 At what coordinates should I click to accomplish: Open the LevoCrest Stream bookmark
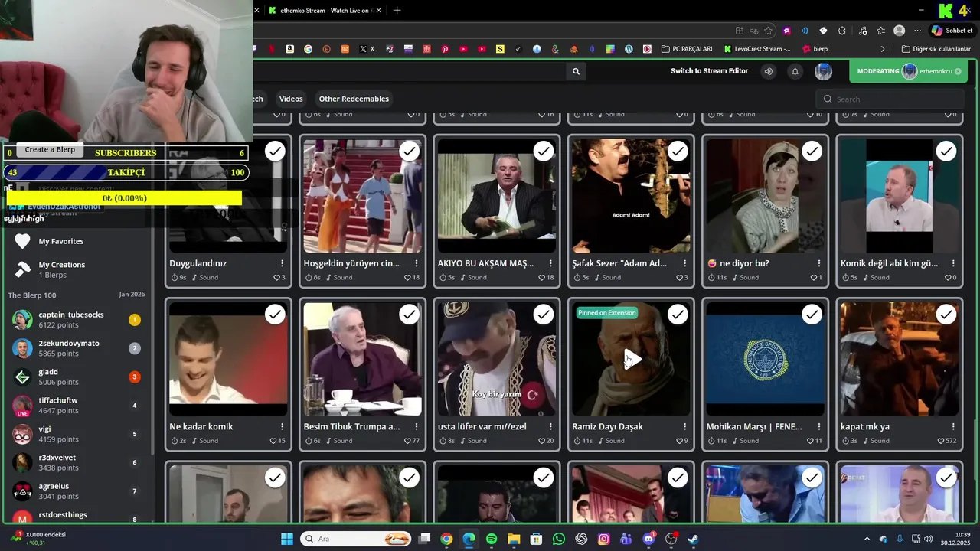click(x=757, y=49)
